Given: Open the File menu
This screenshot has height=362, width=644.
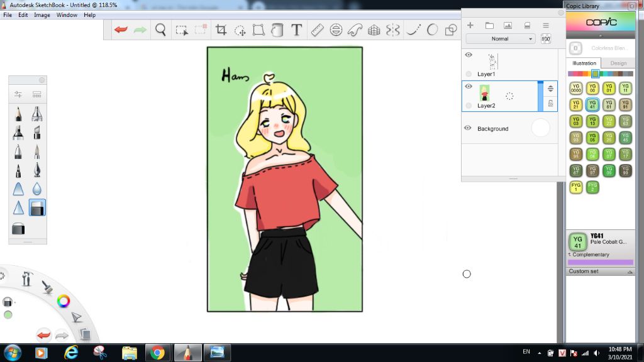Looking at the screenshot, I should point(8,15).
